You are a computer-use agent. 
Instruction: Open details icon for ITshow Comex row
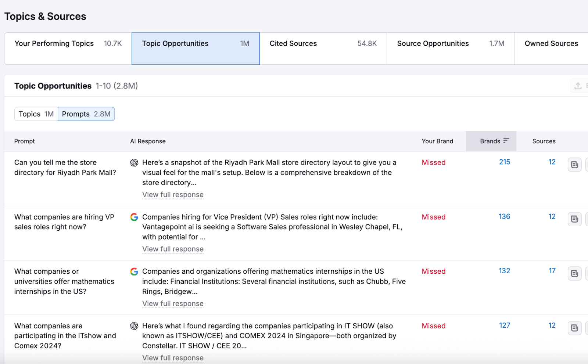tap(574, 328)
